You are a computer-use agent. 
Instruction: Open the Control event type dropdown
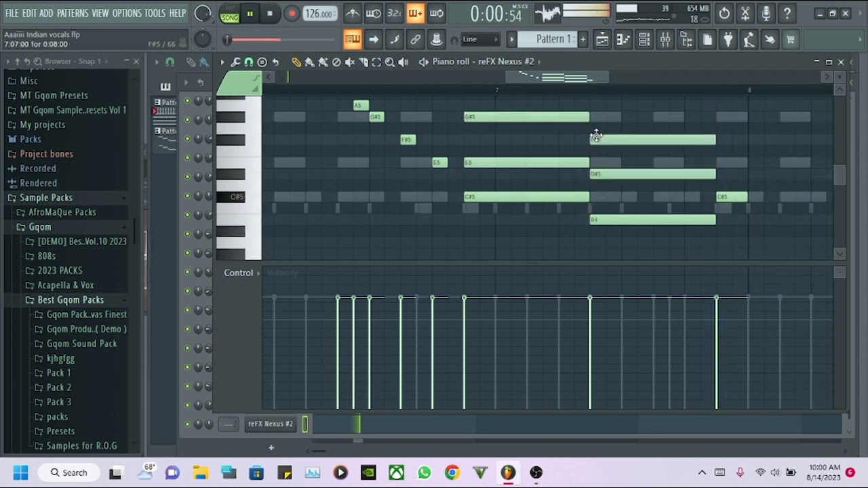click(243, 272)
